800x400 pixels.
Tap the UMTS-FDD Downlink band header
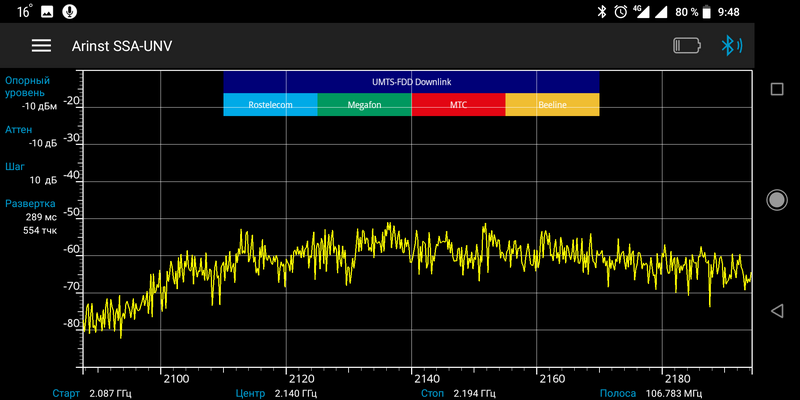pyautogui.click(x=411, y=81)
